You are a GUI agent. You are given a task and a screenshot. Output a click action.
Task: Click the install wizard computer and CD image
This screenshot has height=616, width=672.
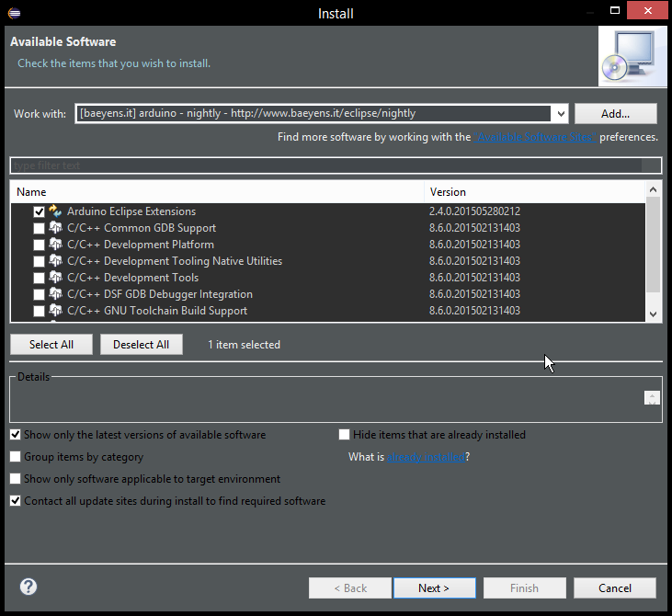point(632,56)
